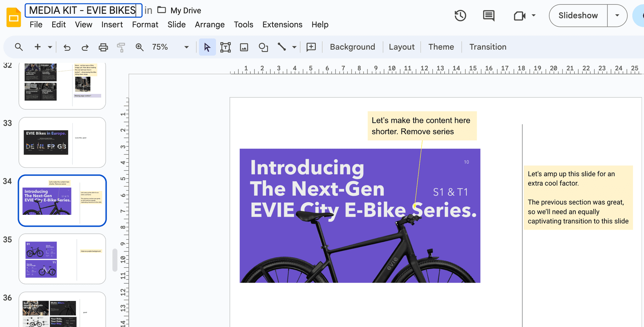Viewport: 644px width, 327px height.
Task: Select slide 32 thumbnail
Action: pyautogui.click(x=62, y=85)
